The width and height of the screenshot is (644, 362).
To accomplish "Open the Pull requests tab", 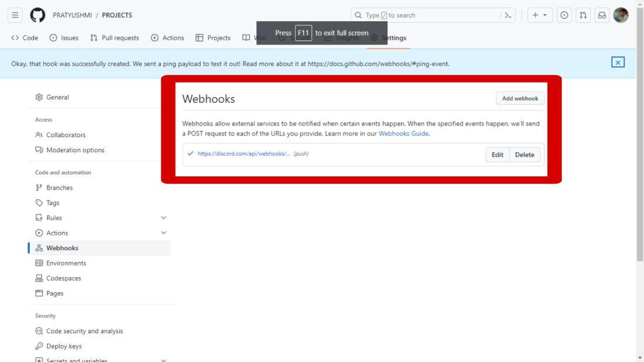I will [115, 38].
